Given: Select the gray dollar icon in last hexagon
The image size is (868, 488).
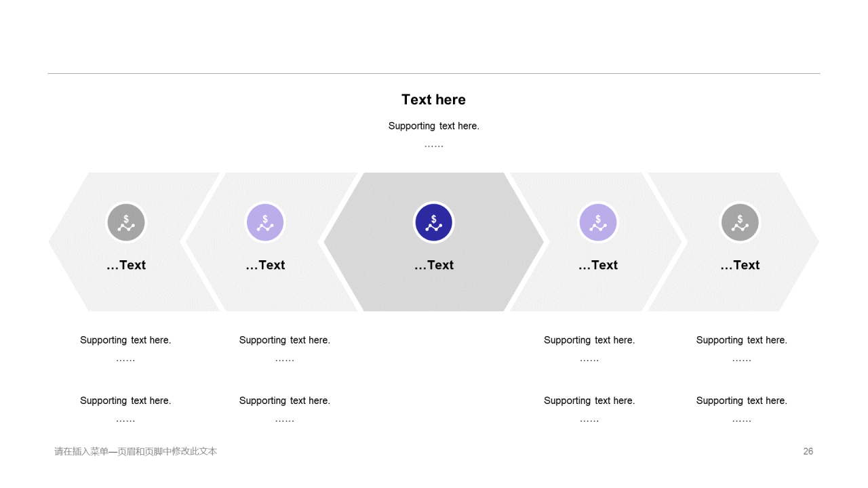Looking at the screenshot, I should (740, 222).
